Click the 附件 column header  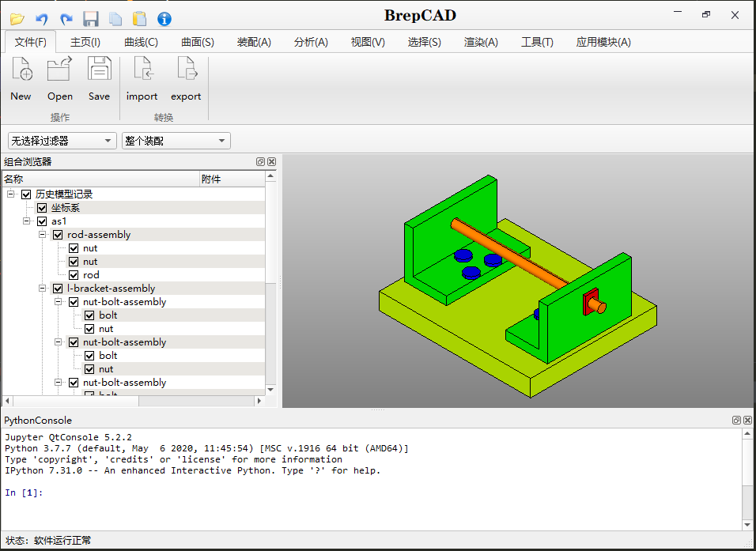[232, 179]
